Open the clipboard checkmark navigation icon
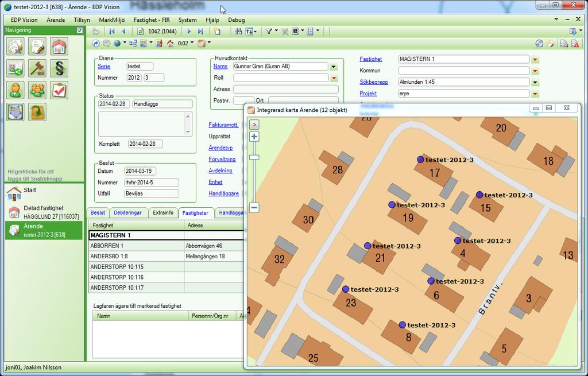This screenshot has width=588, height=376. point(59,90)
